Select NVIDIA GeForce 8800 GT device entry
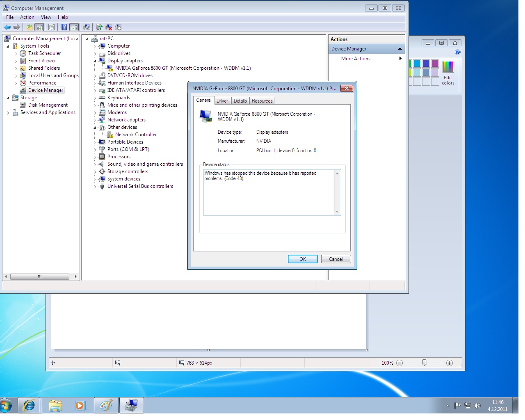 pos(183,68)
